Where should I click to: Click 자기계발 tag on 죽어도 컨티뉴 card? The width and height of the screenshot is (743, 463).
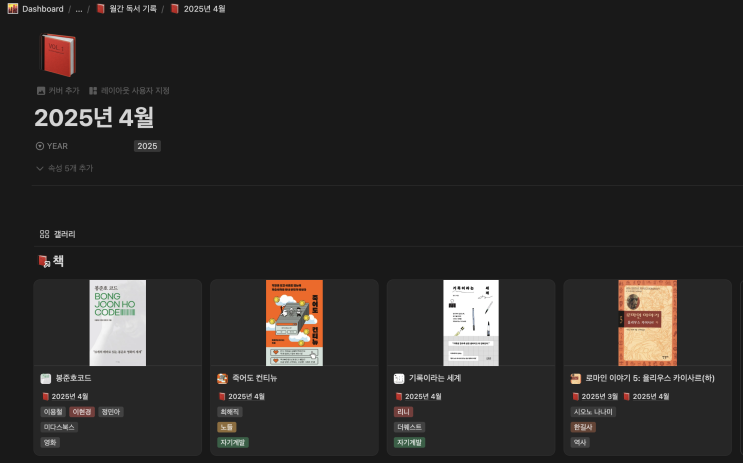coord(233,442)
